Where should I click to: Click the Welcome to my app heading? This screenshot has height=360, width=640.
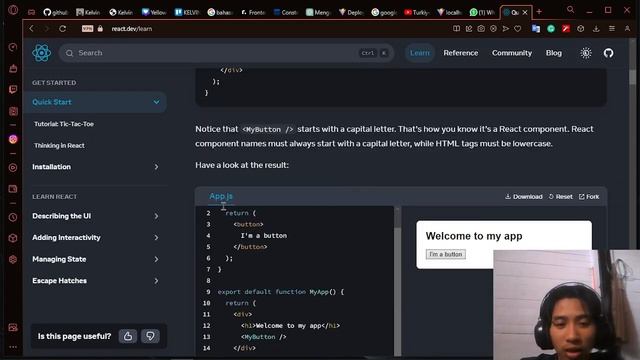click(x=474, y=236)
